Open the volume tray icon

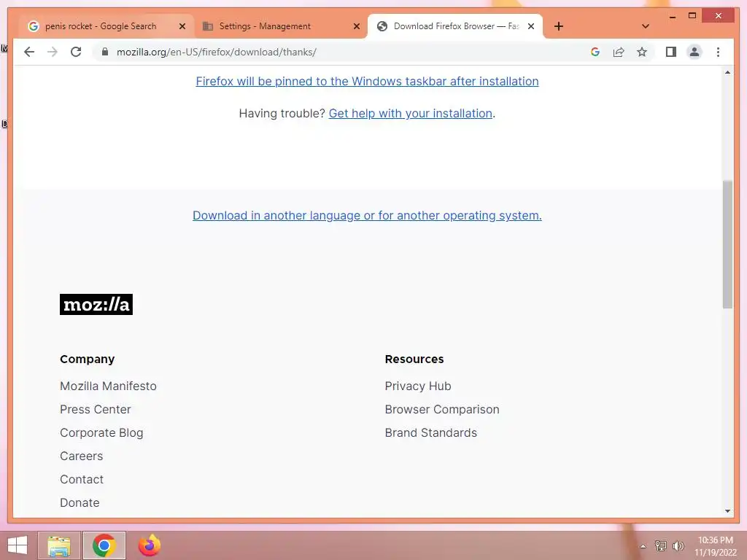pos(678,545)
